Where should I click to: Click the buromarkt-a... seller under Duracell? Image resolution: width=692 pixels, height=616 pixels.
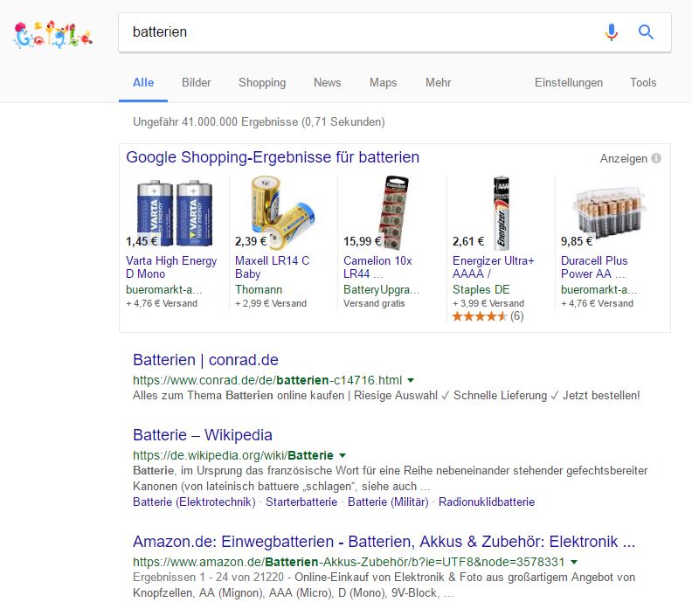tap(599, 289)
